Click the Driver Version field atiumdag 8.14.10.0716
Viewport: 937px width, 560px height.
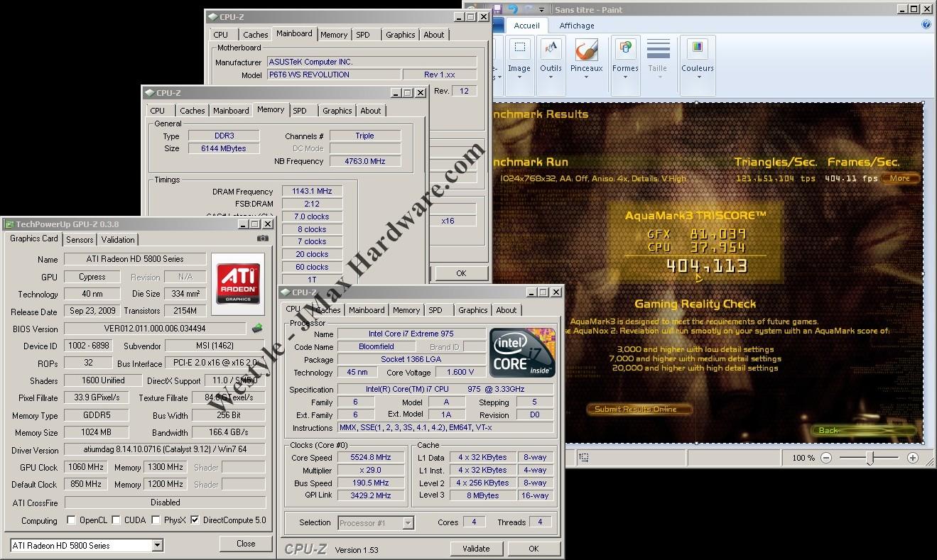(165, 450)
